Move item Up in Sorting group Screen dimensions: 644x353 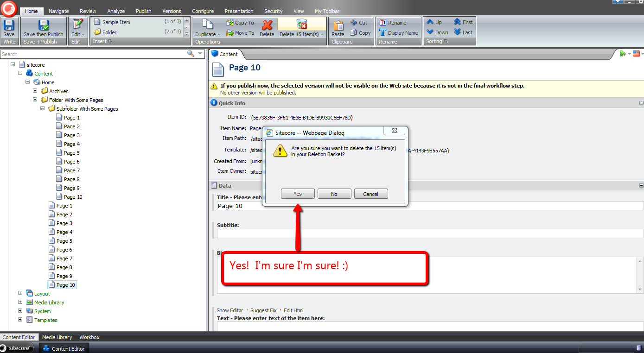[434, 22]
